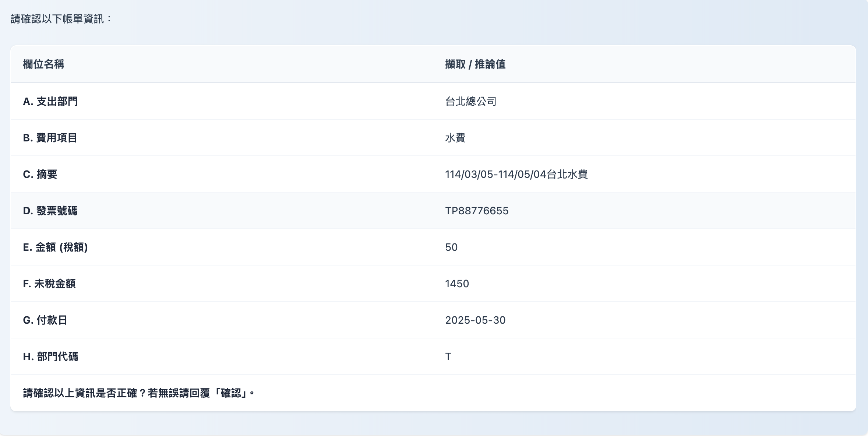This screenshot has width=868, height=436.
Task: Click the summary value 114/03/05-114/05/04台北水費
Action: [x=516, y=174]
